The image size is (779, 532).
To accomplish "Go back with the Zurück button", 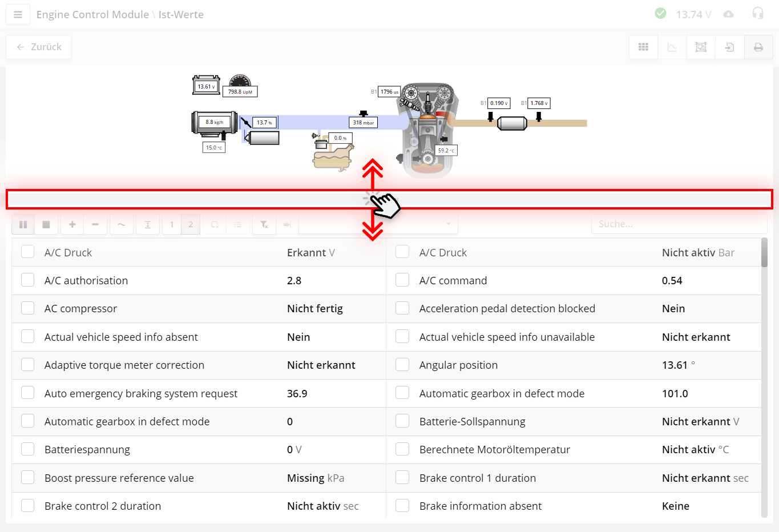I will pos(39,47).
